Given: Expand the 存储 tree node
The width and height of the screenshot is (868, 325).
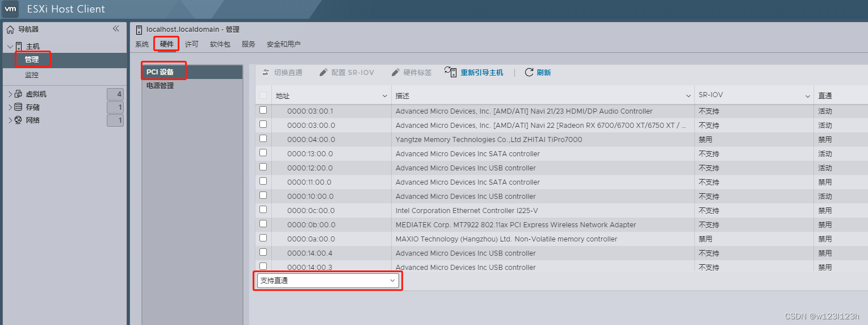Looking at the screenshot, I should click(x=10, y=107).
